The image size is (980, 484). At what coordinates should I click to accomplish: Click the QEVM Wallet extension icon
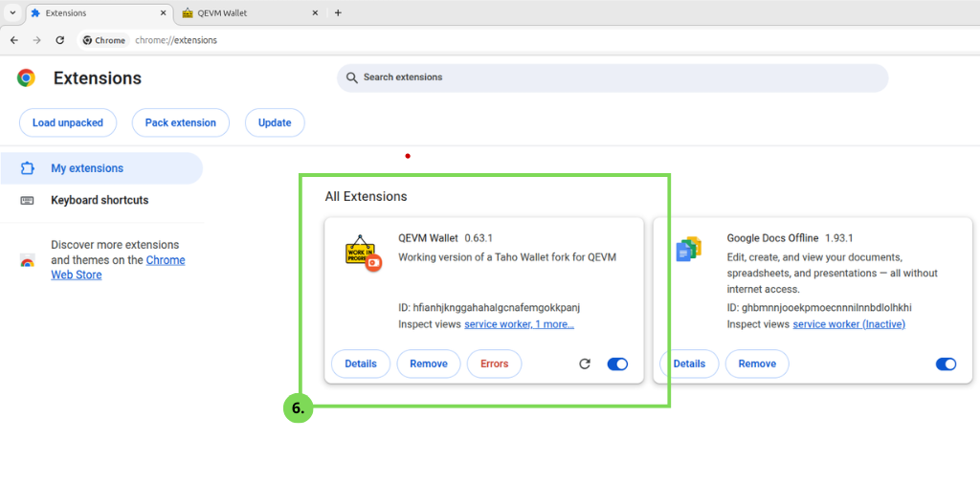[363, 253]
